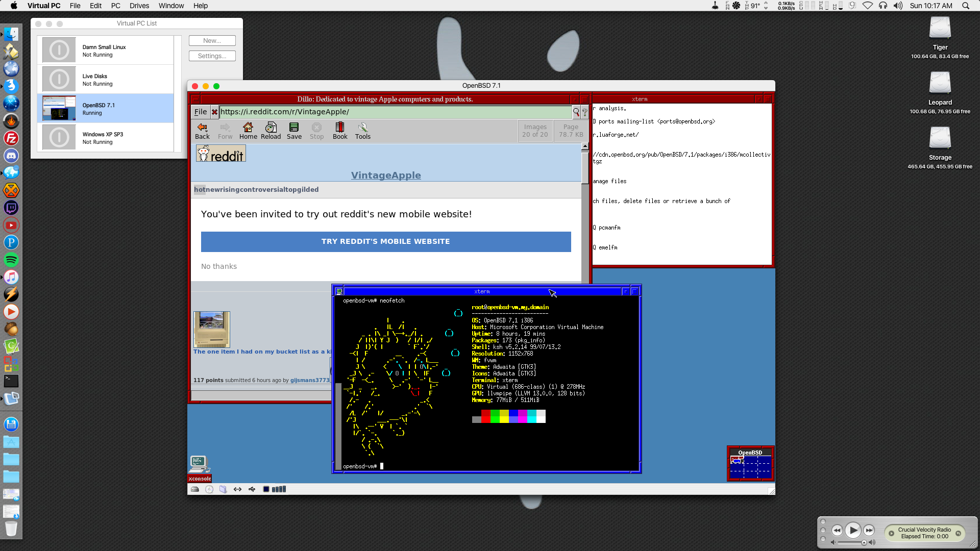Click the "No thanks" link
This screenshot has height=551, width=980.
(218, 266)
